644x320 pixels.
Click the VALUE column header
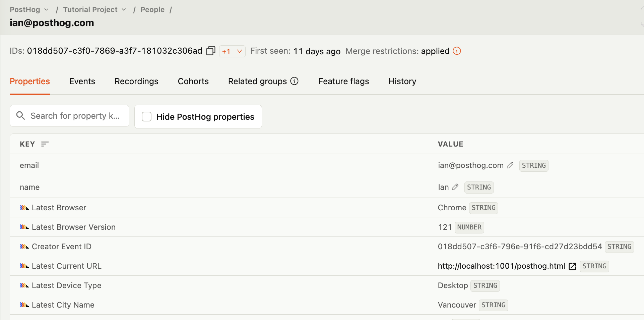(x=450, y=144)
